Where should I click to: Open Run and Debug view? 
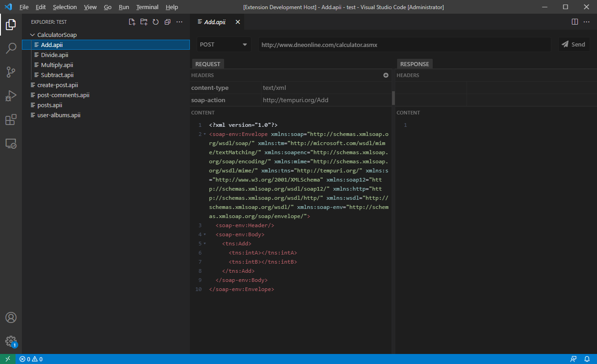(11, 96)
